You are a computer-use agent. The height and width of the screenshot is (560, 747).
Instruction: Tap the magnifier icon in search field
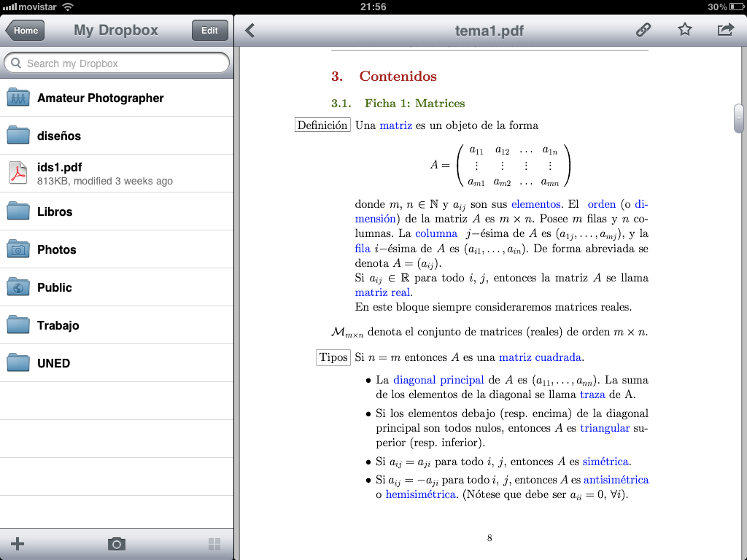[x=16, y=63]
